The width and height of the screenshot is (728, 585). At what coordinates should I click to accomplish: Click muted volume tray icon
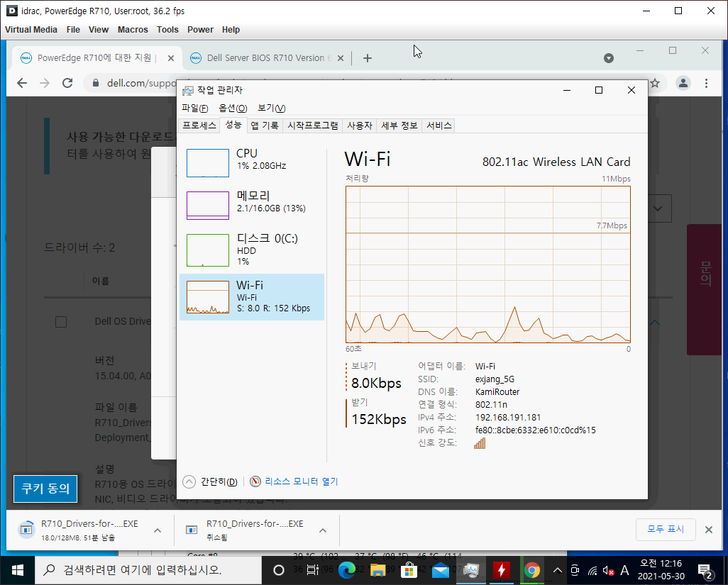[608, 571]
